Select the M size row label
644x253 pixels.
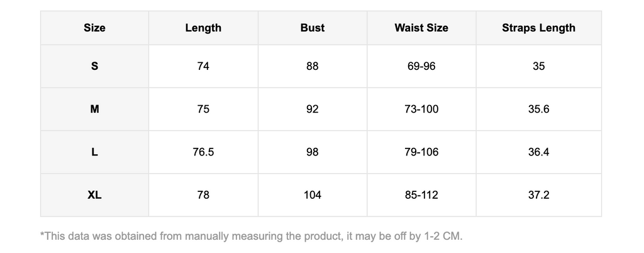point(94,110)
